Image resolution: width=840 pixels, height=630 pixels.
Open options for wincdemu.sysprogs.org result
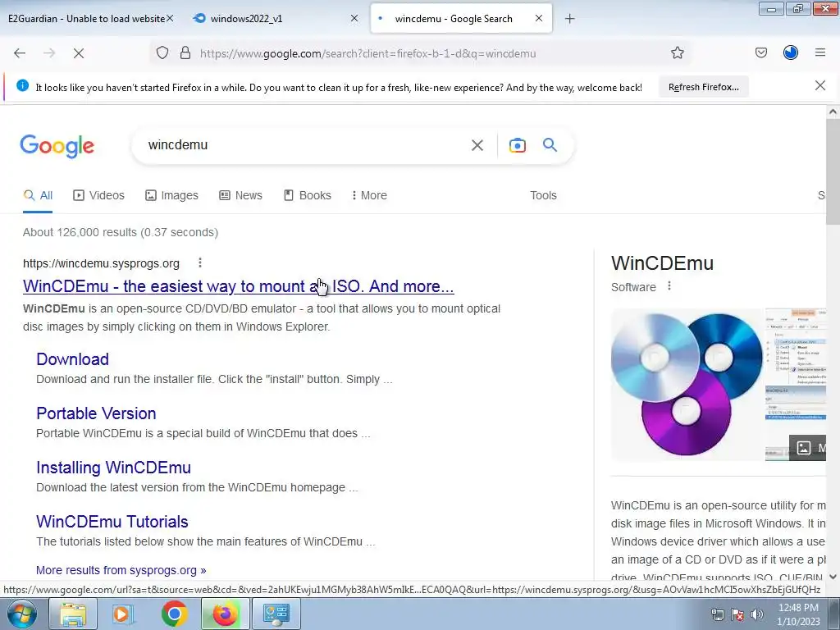tap(200, 262)
